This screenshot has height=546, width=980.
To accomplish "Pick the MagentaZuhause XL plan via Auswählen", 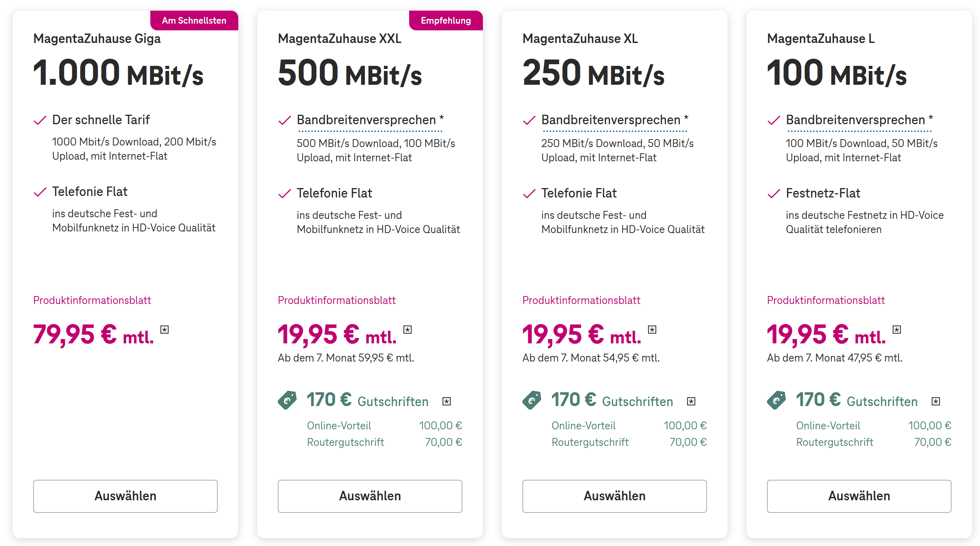I will (615, 496).
